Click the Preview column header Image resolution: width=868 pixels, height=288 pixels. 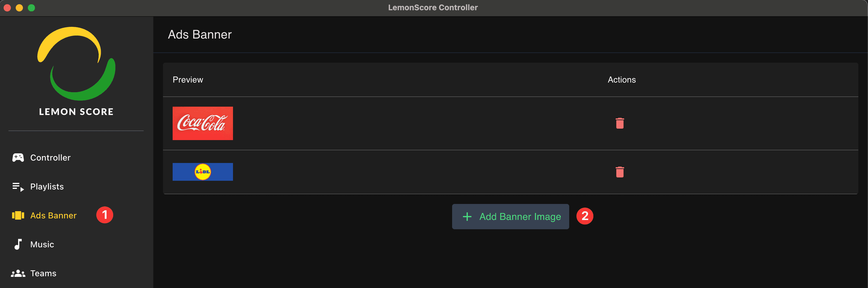pyautogui.click(x=188, y=80)
